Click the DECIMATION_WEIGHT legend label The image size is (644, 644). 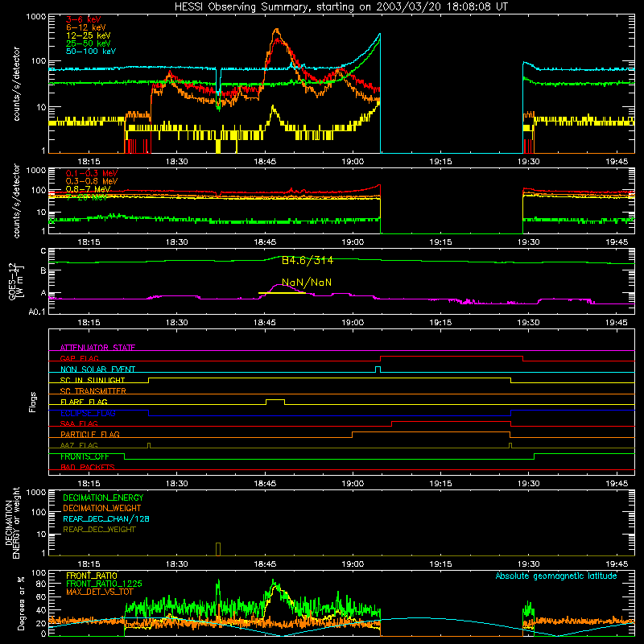102,508
